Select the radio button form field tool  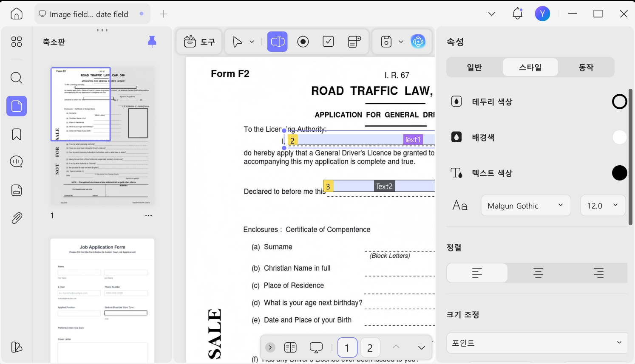[303, 42]
